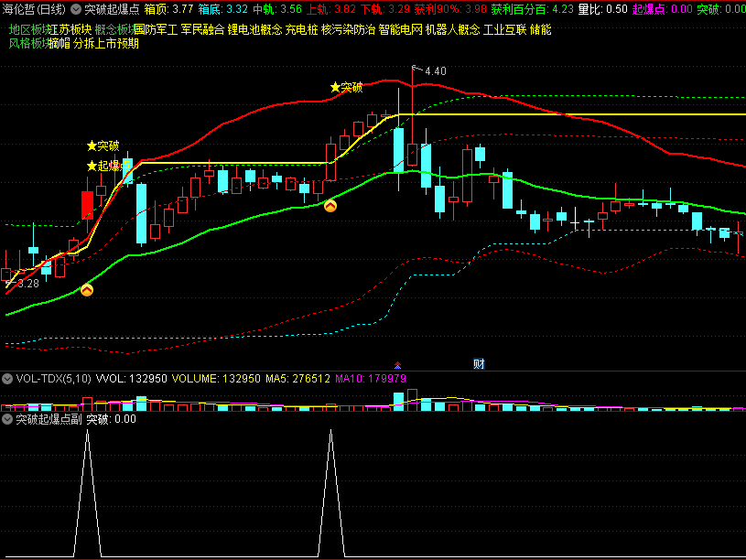Select the 智能电网 concept sector
Screen dimensions: 746x560
[401, 30]
